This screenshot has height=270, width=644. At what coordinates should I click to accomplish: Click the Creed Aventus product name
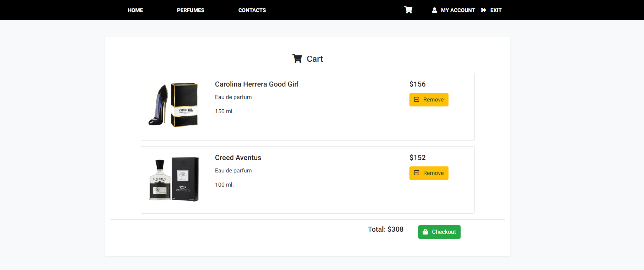238,158
